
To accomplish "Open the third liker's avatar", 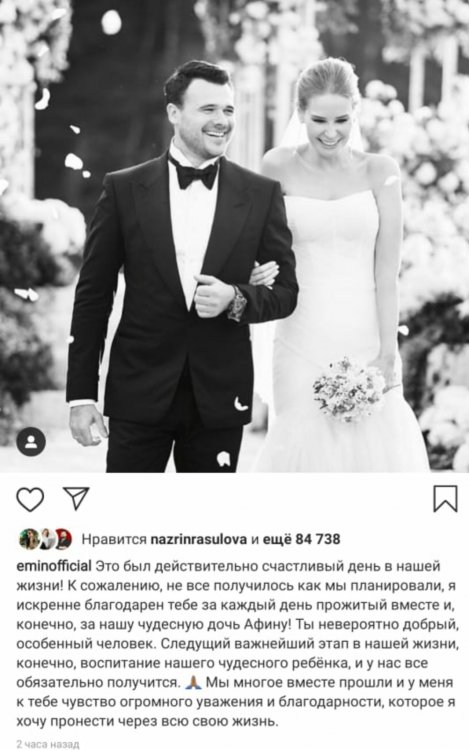I will pyautogui.click(x=63, y=540).
